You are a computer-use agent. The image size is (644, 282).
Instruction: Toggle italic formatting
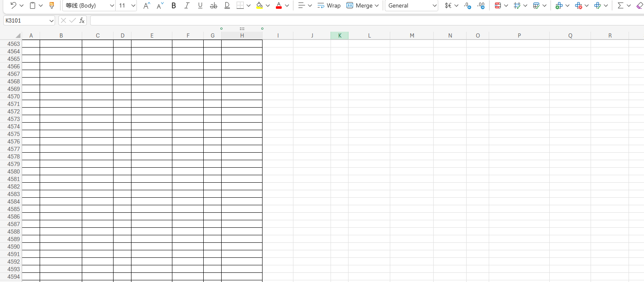187,5
